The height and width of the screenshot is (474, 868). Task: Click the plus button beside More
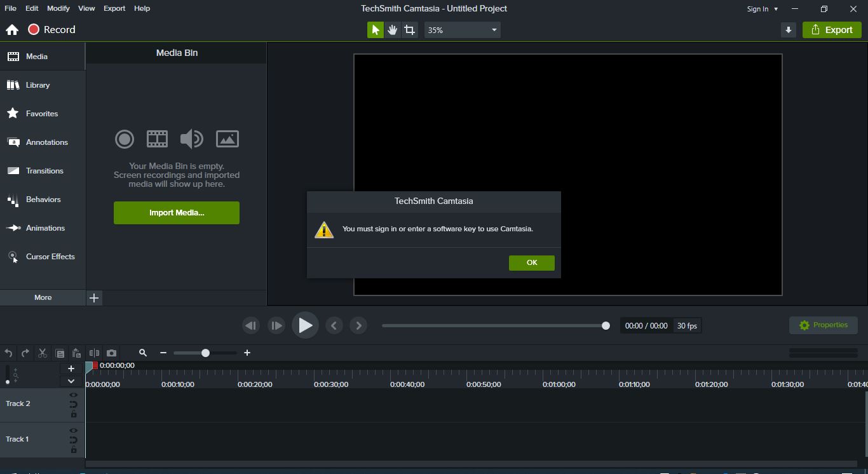[94, 298]
